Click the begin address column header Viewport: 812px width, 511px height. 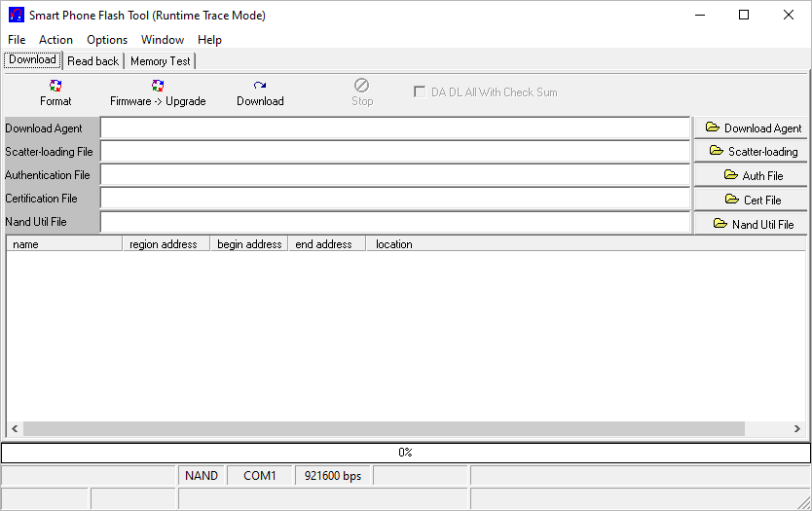click(249, 244)
